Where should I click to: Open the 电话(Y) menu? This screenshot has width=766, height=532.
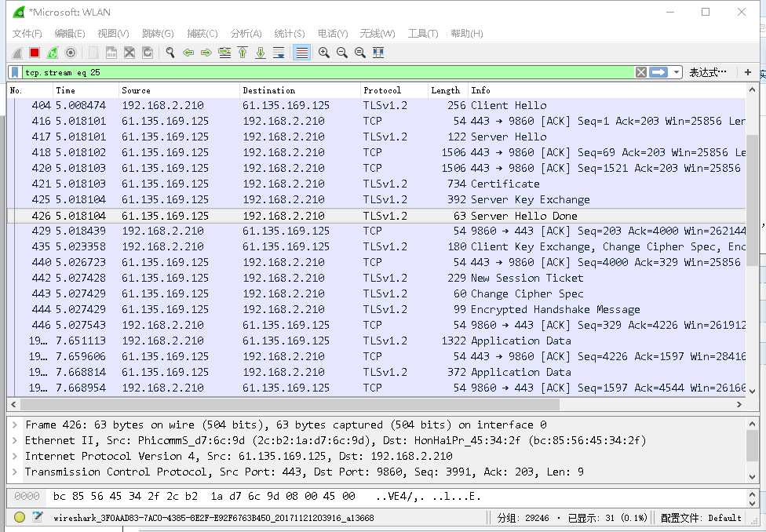pos(333,33)
